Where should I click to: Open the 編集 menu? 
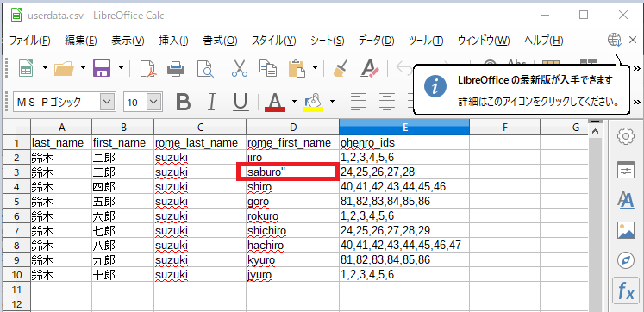coord(80,41)
